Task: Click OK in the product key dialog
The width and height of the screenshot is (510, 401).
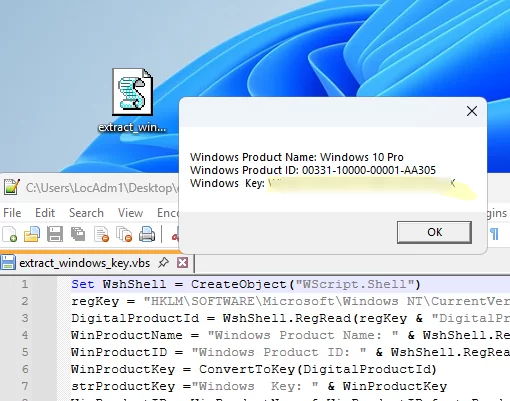Action: click(434, 232)
